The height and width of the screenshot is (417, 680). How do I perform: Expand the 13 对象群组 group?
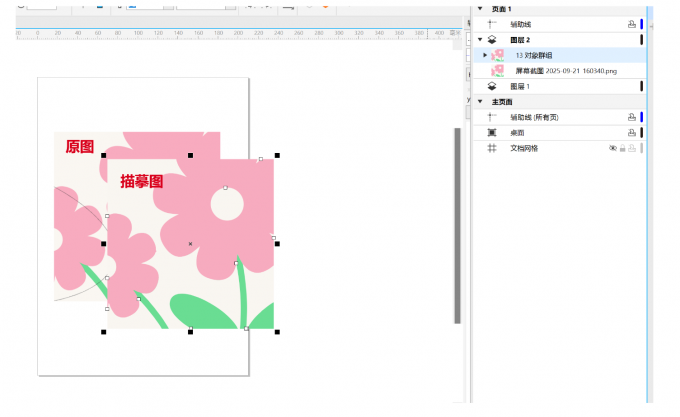[485, 55]
